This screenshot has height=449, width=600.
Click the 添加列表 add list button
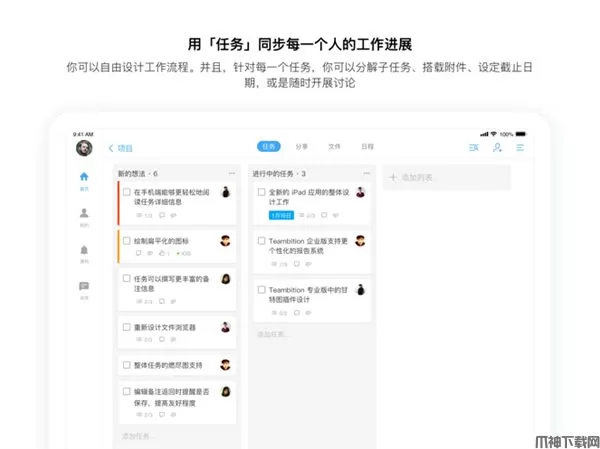[x=447, y=177]
